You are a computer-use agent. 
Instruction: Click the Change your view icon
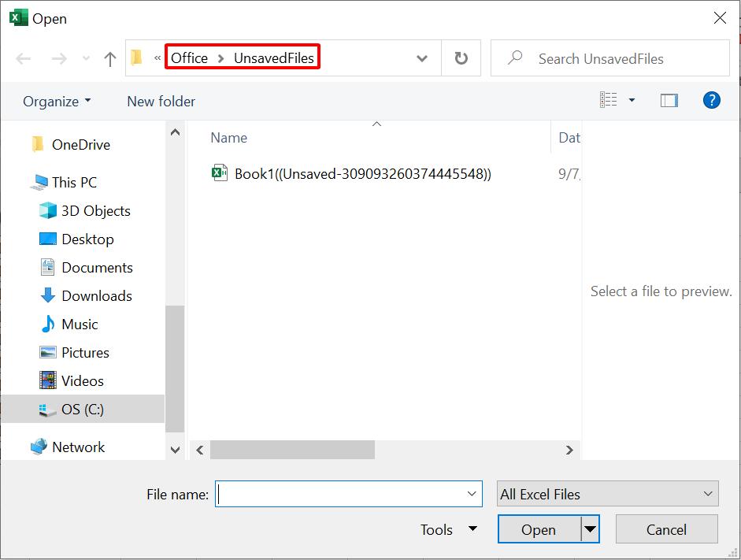[609, 100]
